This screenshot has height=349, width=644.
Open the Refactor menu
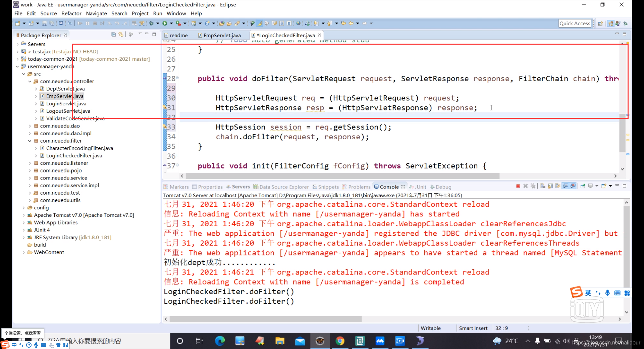click(71, 13)
